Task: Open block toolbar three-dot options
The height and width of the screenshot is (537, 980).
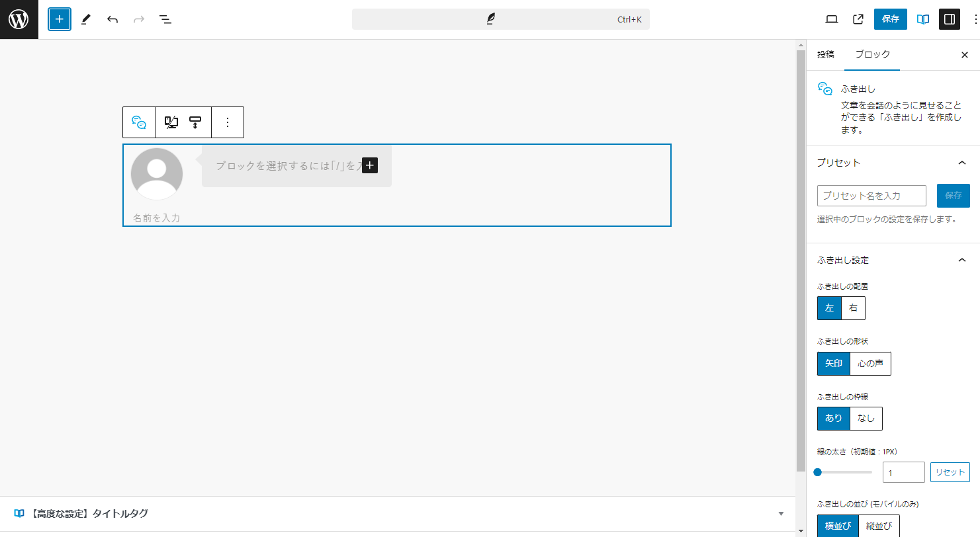Action: click(x=228, y=122)
